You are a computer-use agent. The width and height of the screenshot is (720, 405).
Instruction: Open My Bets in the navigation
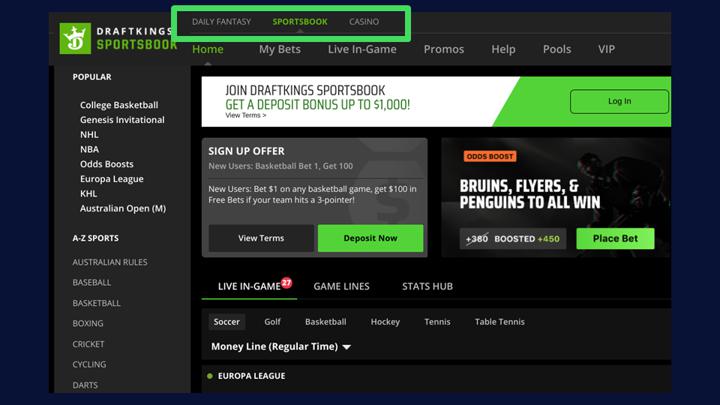tap(280, 49)
